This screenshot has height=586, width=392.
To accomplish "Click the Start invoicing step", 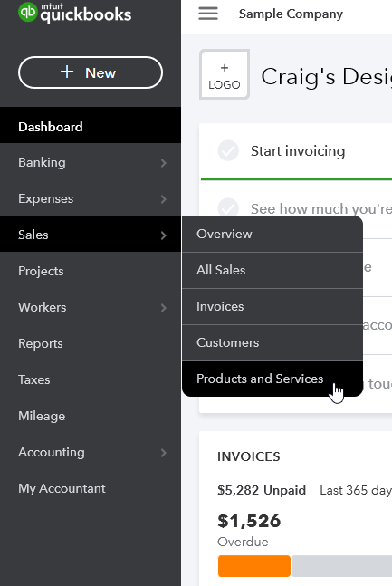I will (x=298, y=151).
